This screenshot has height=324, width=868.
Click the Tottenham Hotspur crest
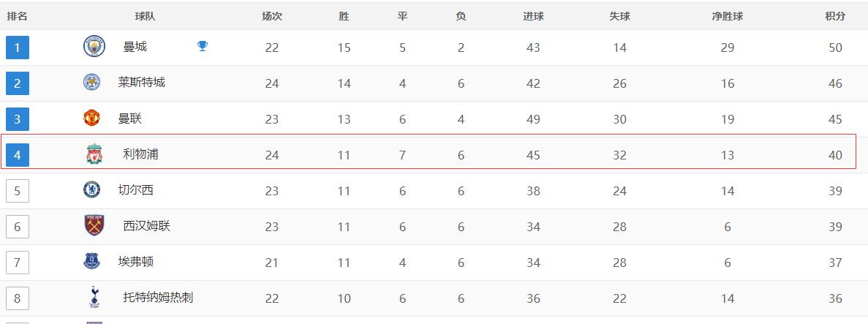(94, 297)
